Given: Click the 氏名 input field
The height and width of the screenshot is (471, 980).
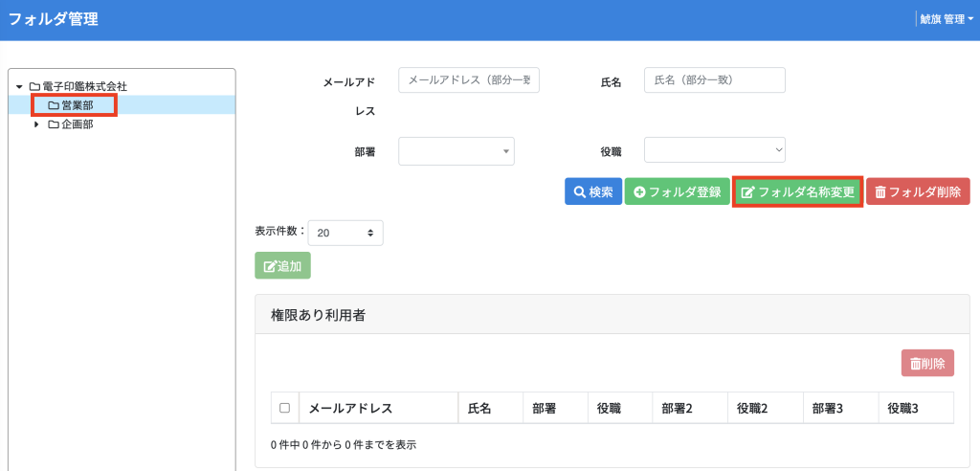Looking at the screenshot, I should click(714, 80).
